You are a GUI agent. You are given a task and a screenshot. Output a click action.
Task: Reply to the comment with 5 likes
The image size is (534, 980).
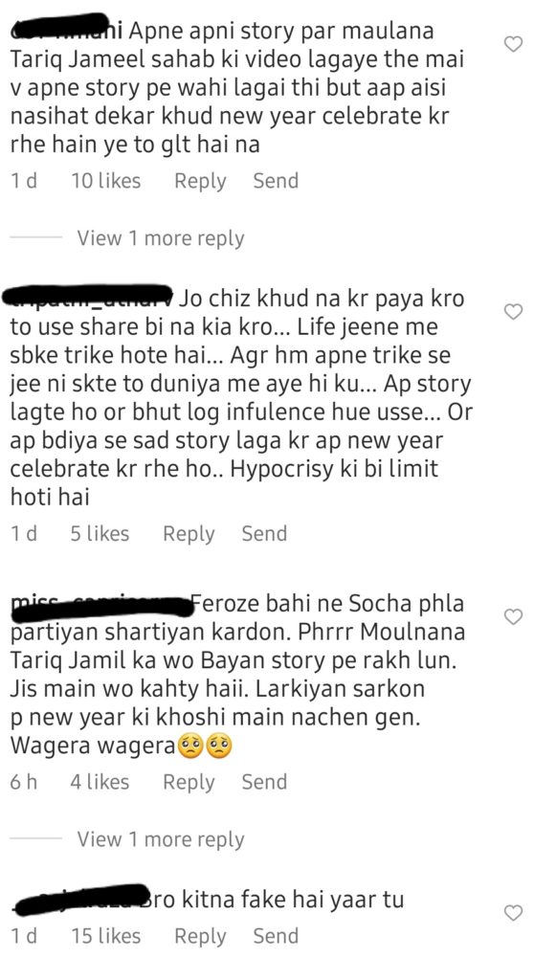[189, 534]
